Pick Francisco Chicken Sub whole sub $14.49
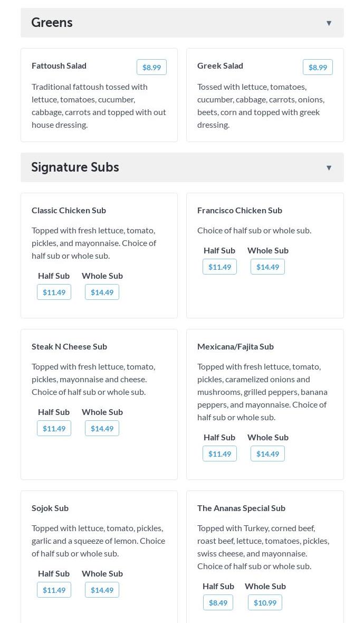This screenshot has height=623, width=364. 267,267
